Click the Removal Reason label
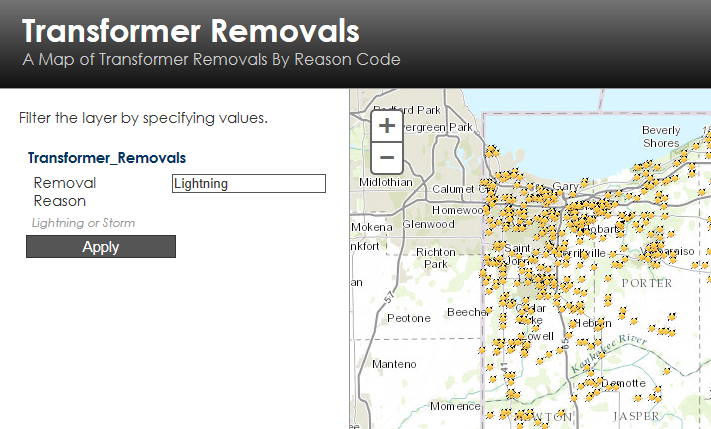This screenshot has width=711, height=429. click(65, 192)
